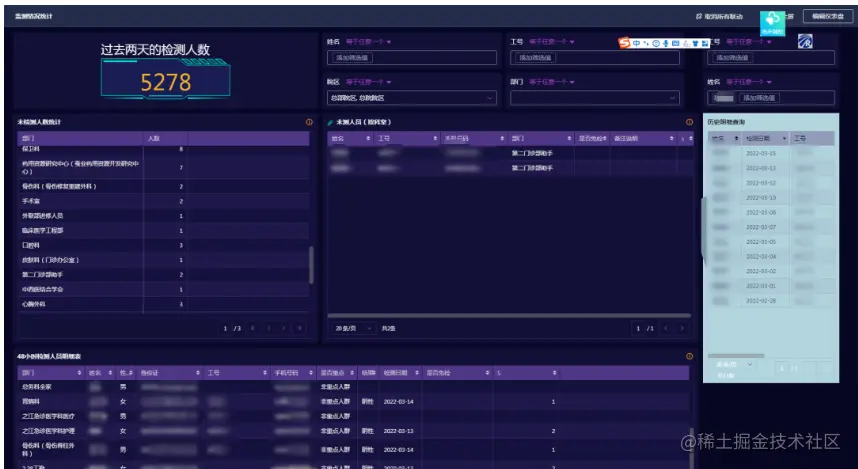
Task: Sort 48小时明细表 by 身份证 column
Action: coord(198,373)
